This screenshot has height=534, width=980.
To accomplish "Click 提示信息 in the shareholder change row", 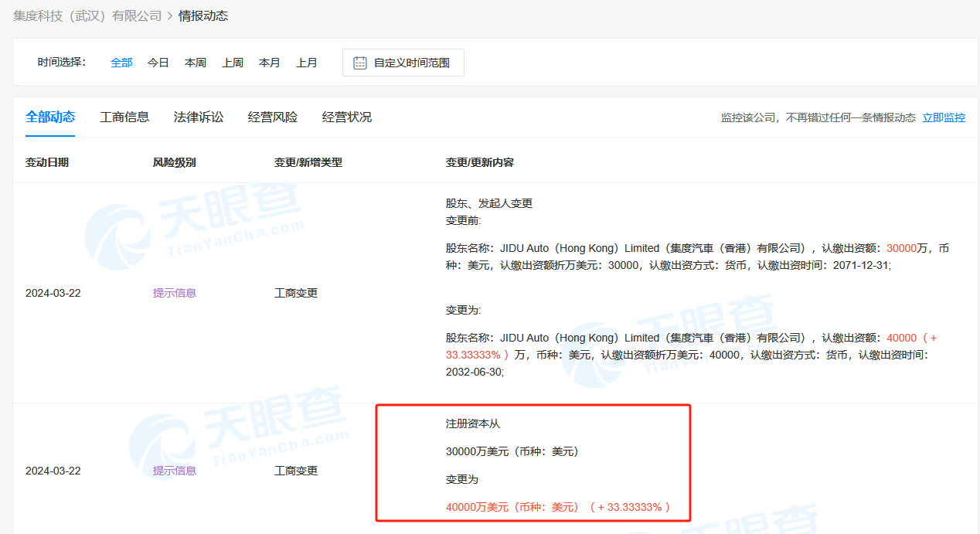I will tap(175, 293).
